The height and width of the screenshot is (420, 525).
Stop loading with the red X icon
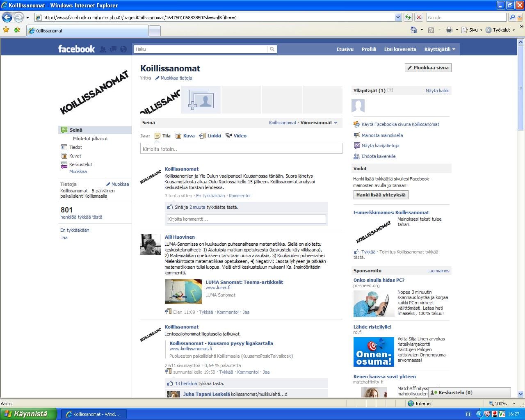(419, 17)
